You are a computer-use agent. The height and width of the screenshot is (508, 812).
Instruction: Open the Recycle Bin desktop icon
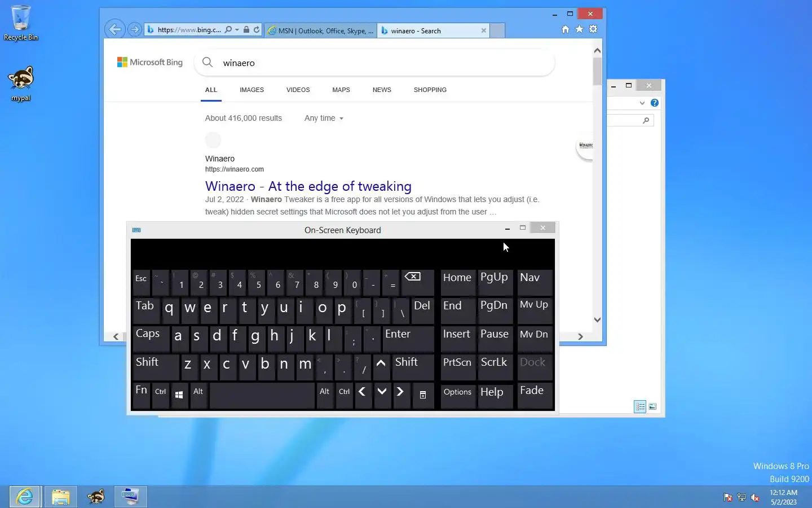(21, 23)
